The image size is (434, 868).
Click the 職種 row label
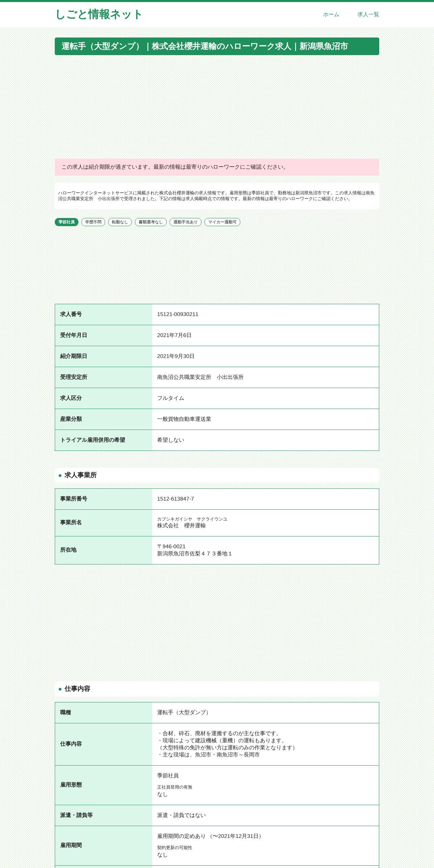66,713
